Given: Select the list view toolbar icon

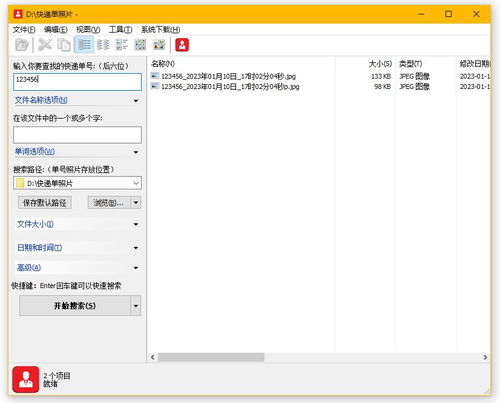Looking at the screenshot, I should [103, 45].
